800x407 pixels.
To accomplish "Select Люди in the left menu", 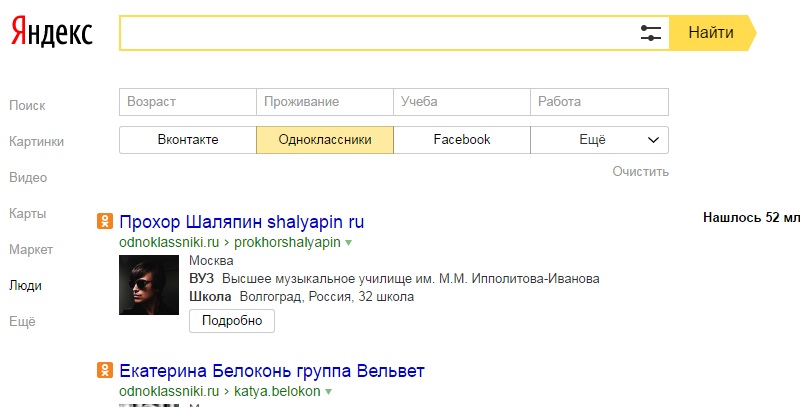I will pyautogui.click(x=26, y=286).
